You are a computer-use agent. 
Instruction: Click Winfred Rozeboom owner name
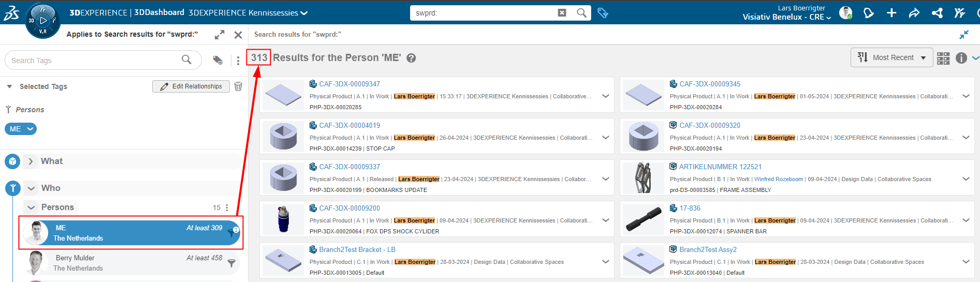[779, 179]
